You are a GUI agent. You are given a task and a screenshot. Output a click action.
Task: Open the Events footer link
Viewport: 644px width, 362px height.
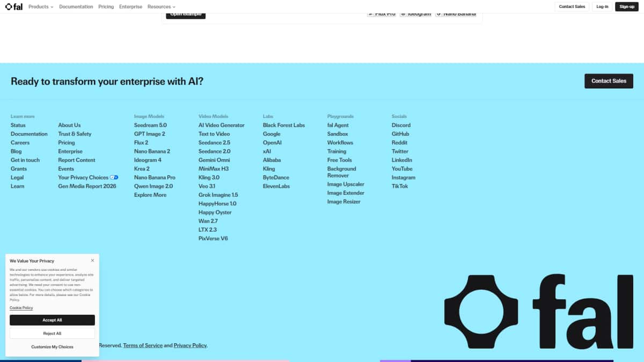click(x=66, y=169)
